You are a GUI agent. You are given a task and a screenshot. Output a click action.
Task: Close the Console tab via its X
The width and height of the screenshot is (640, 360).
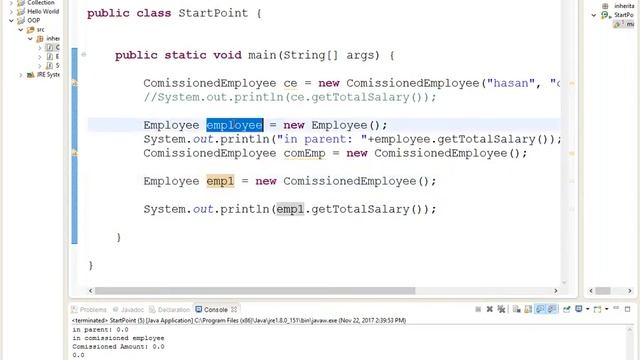pos(234,310)
